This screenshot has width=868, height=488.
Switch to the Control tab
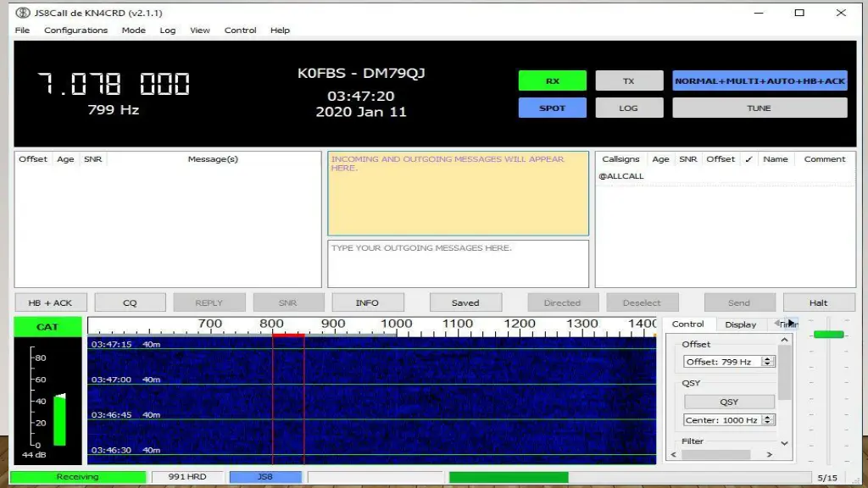click(688, 324)
